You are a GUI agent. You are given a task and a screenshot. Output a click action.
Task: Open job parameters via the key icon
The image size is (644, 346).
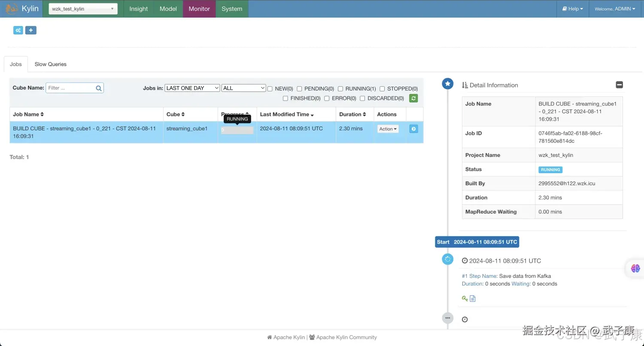click(x=465, y=298)
